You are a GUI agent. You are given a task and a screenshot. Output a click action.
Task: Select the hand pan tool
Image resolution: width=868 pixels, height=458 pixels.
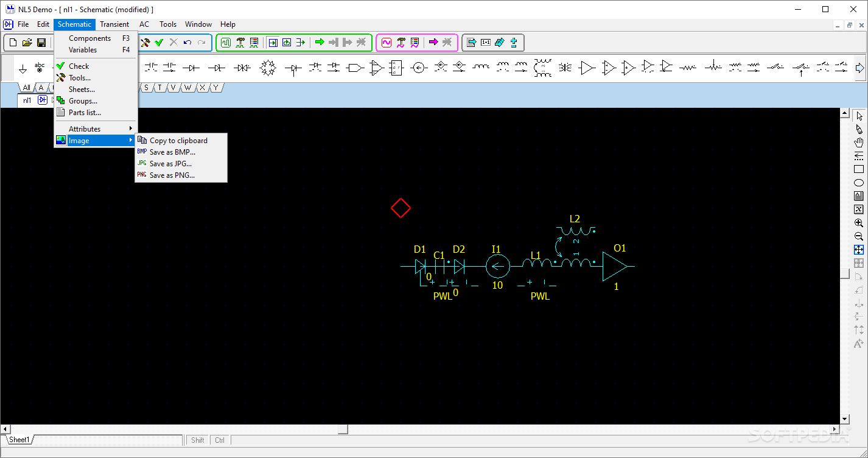pos(859,143)
